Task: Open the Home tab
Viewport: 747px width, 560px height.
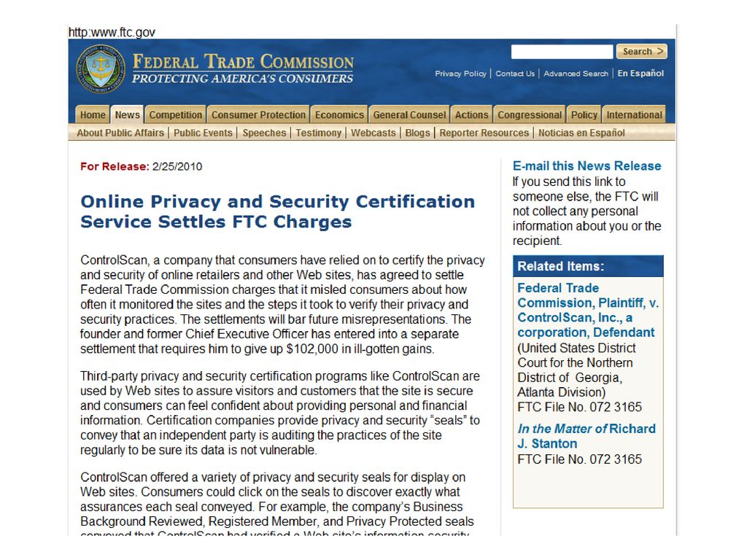Action: coord(93,114)
